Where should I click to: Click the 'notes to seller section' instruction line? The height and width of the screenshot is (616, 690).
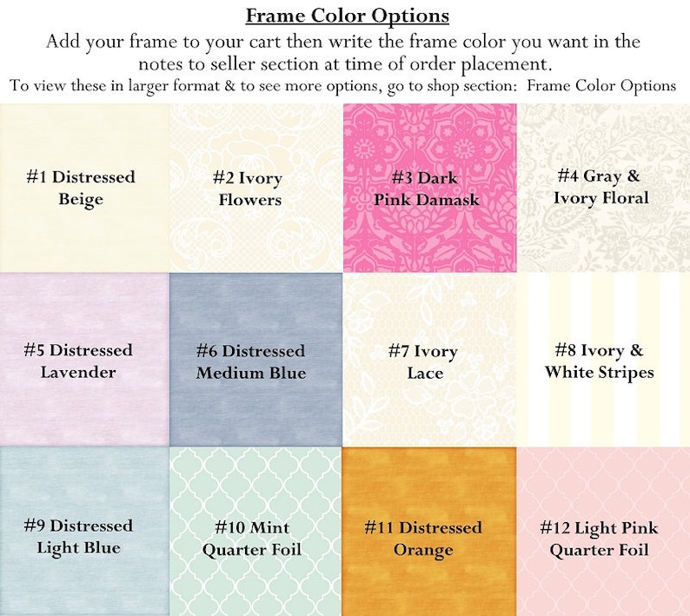(345, 64)
